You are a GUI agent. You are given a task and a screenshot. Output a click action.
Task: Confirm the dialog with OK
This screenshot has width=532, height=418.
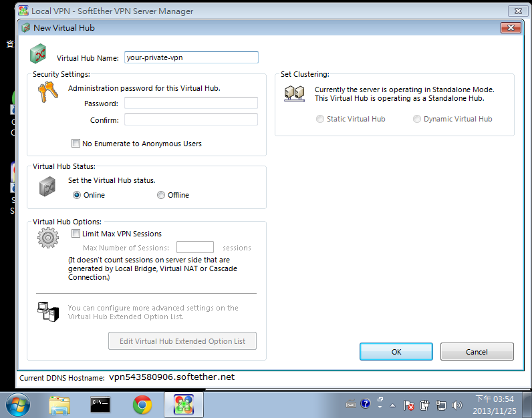[396, 351]
